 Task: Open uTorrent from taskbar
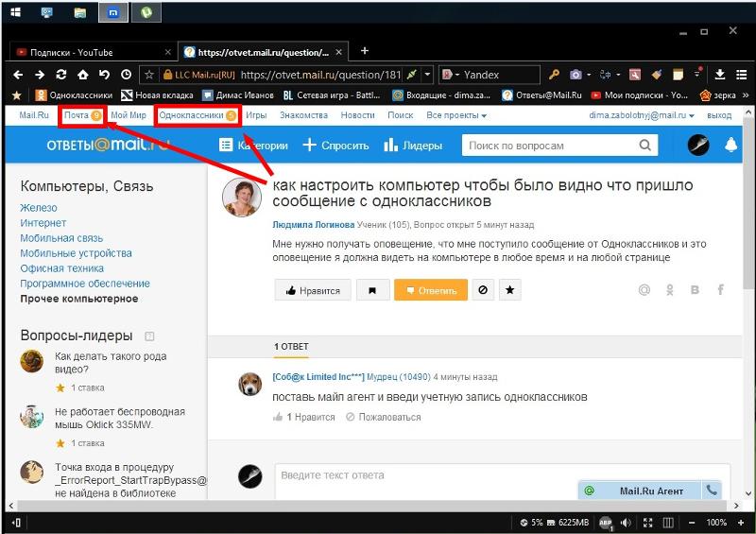(x=146, y=12)
